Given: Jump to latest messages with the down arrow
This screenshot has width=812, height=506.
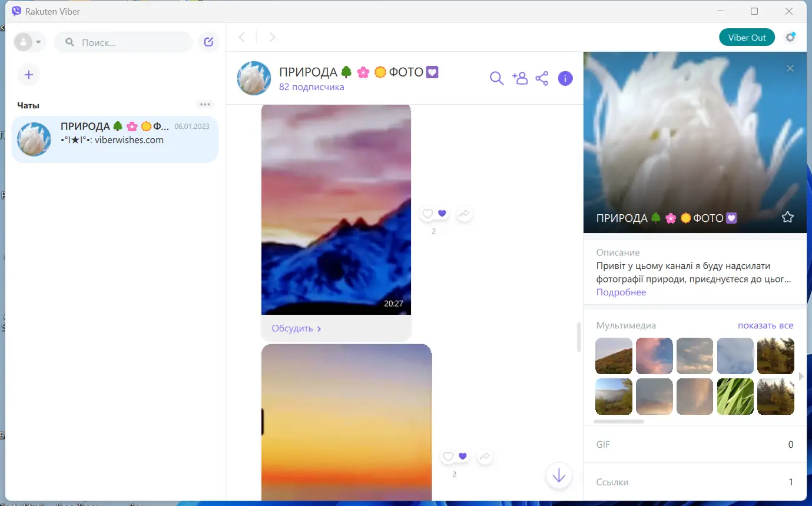Looking at the screenshot, I should (558, 476).
